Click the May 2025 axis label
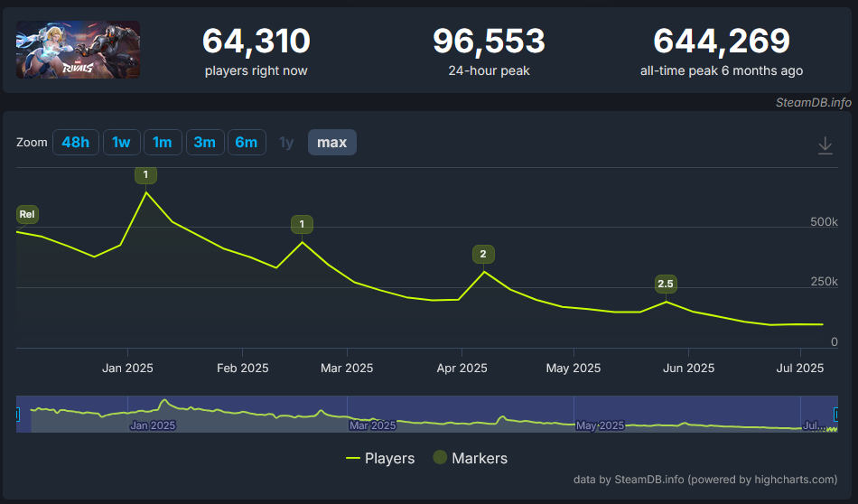 [574, 369]
